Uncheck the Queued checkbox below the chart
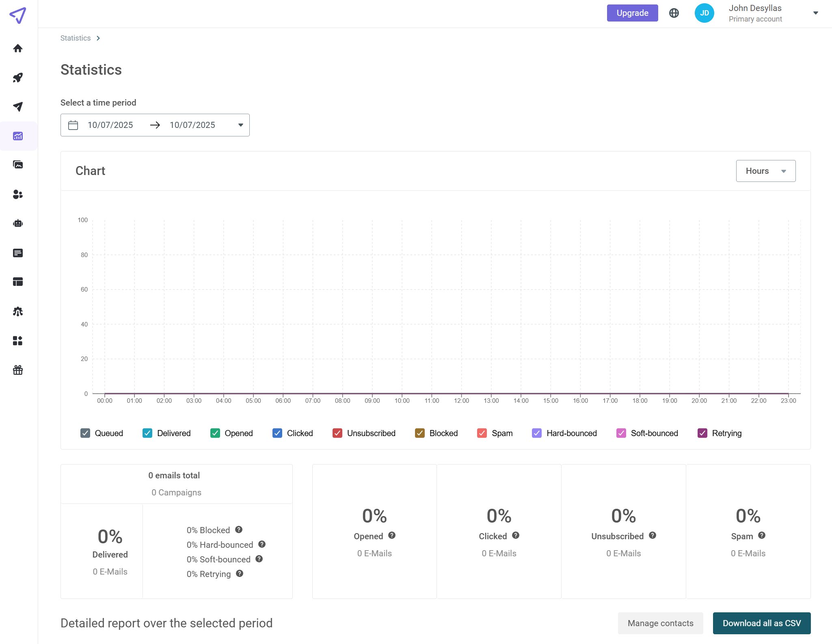832x644 pixels. coord(85,433)
